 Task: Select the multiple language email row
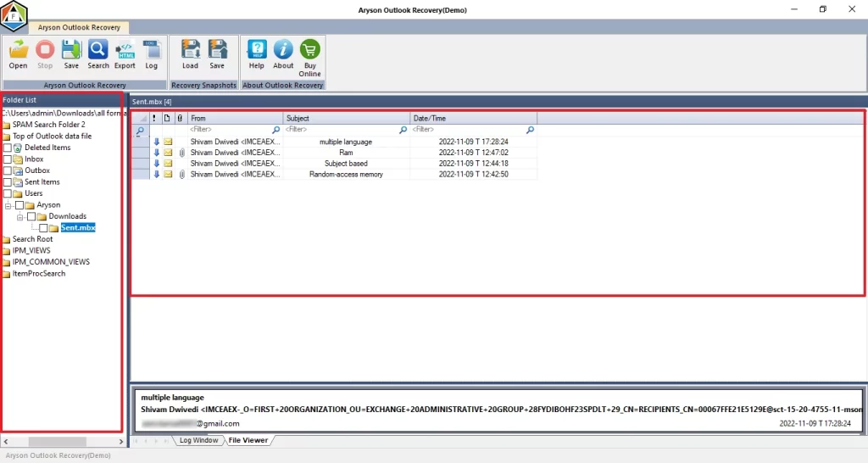[x=334, y=142]
